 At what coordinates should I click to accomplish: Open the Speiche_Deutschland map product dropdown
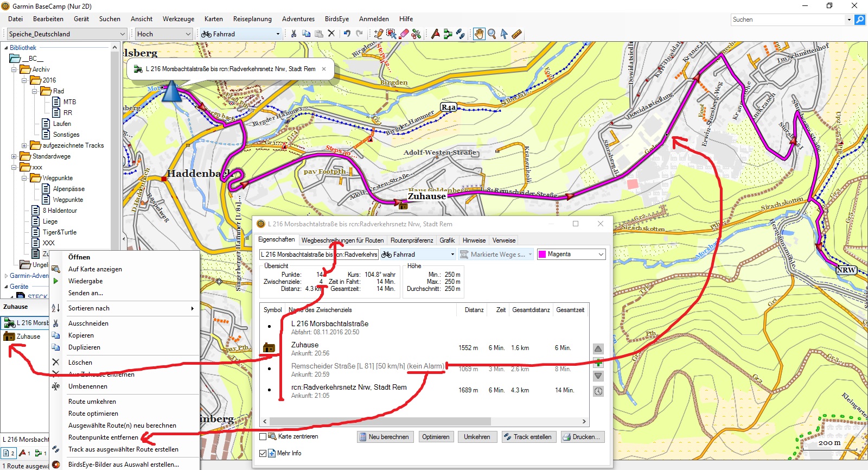pyautogui.click(x=67, y=34)
